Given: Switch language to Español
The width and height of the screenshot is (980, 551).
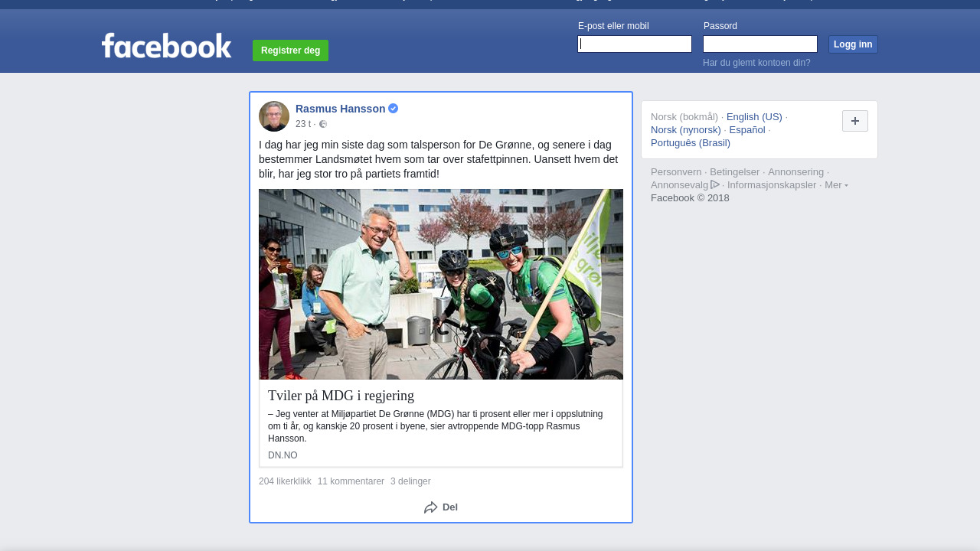Looking at the screenshot, I should (747, 130).
